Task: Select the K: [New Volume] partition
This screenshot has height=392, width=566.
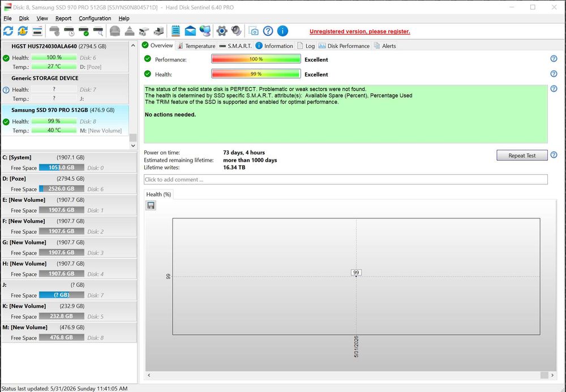Action: [69, 311]
